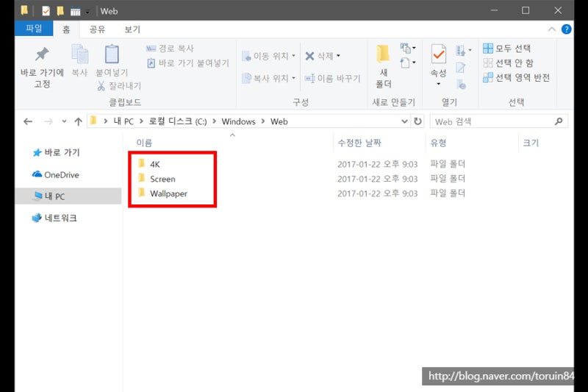Switch to the Home (홈) tab

click(x=66, y=29)
